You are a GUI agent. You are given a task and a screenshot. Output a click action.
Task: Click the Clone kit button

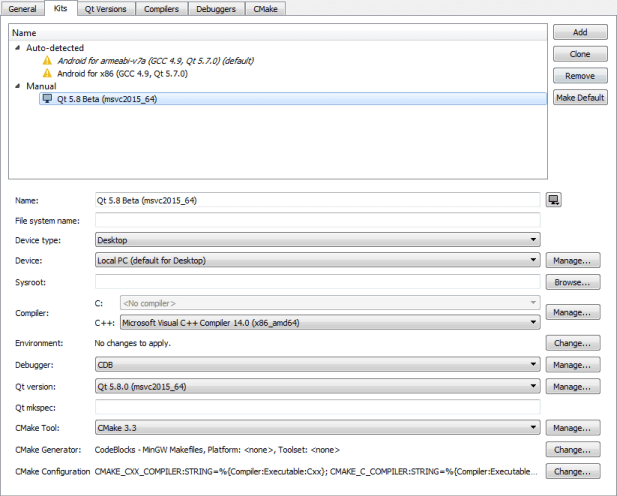580,54
